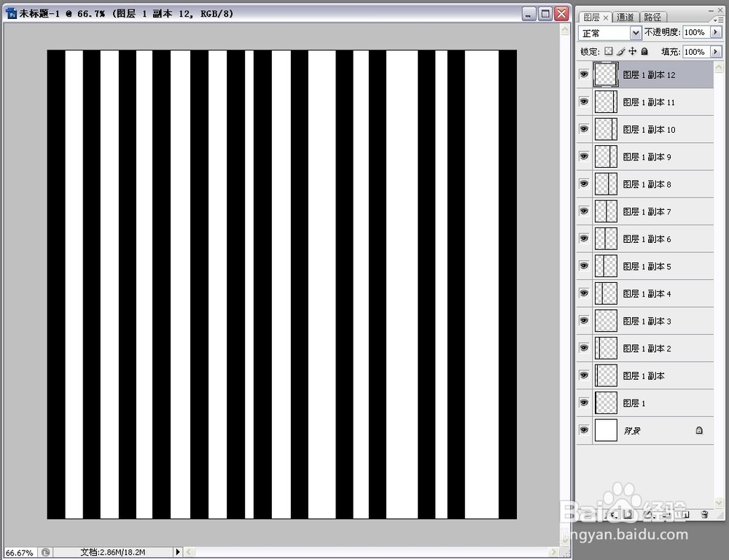Viewport: 729px width, 560px height.
Task: Toggle the eye for 图层 1 副本 2
Action: click(584, 348)
